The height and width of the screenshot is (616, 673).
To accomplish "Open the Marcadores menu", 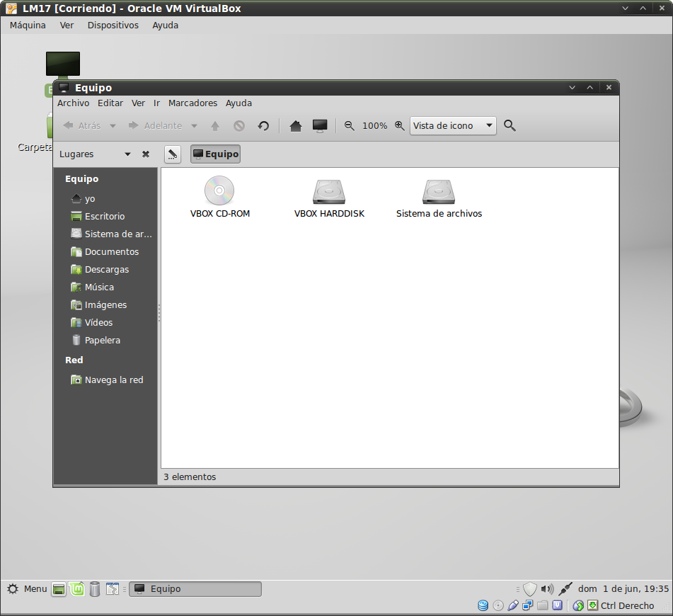I will 192,103.
